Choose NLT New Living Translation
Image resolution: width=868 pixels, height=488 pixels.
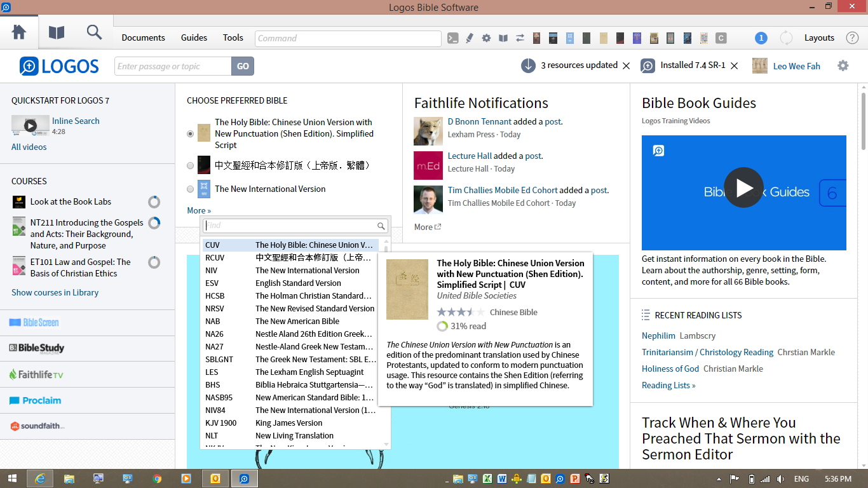coord(291,435)
